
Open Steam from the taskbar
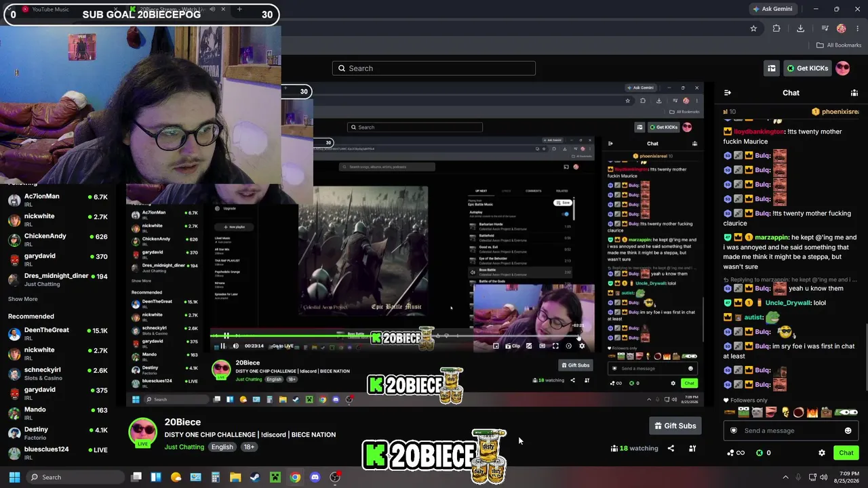click(x=255, y=477)
